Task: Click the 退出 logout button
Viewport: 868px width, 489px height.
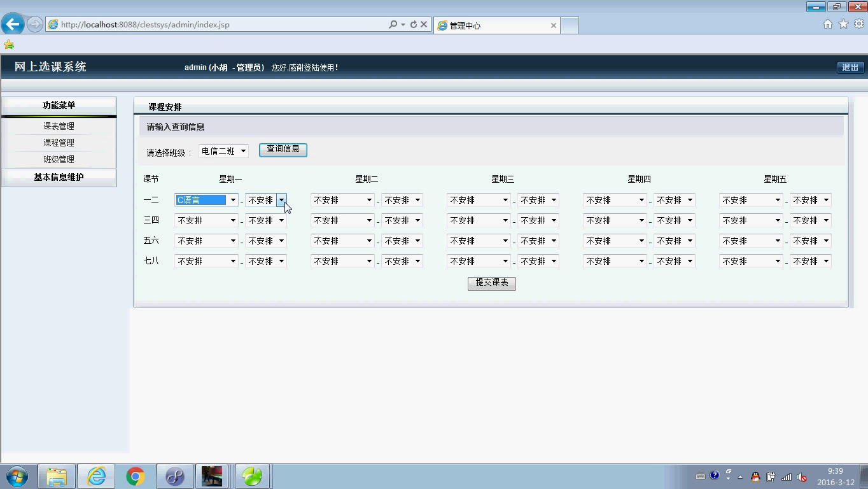Action: [850, 67]
